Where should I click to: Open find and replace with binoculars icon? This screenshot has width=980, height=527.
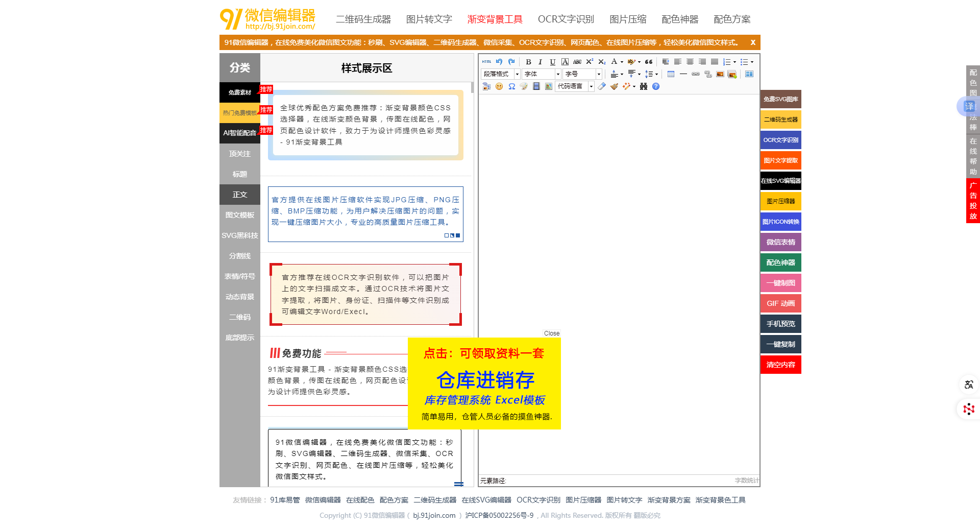(644, 86)
